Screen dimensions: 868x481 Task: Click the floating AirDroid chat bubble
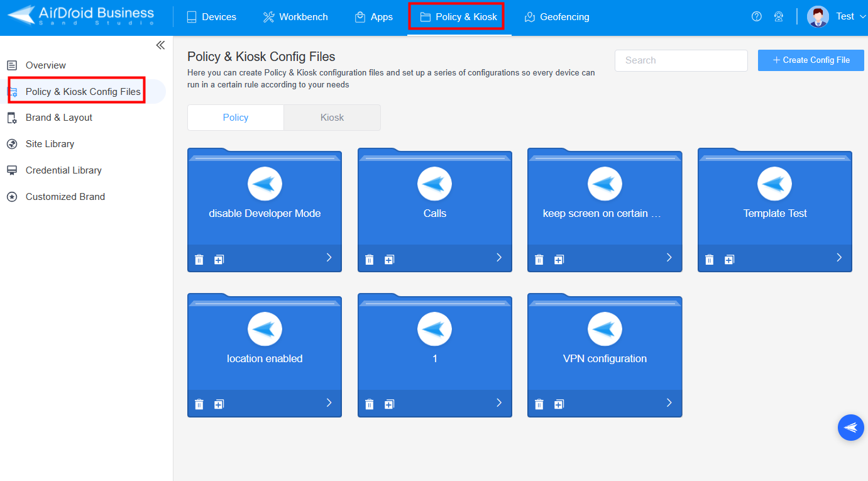850,428
